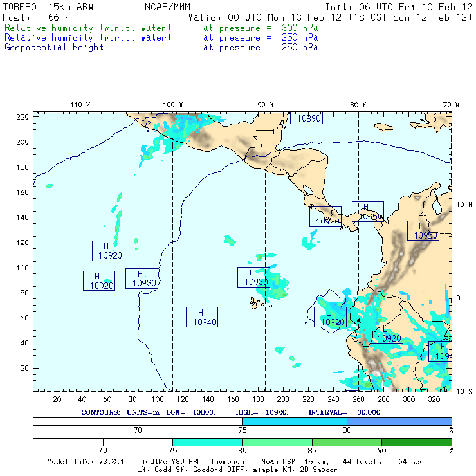Select the dark green above-90% colorbar segment
This screenshot has width=476, height=476.
pos(417,442)
